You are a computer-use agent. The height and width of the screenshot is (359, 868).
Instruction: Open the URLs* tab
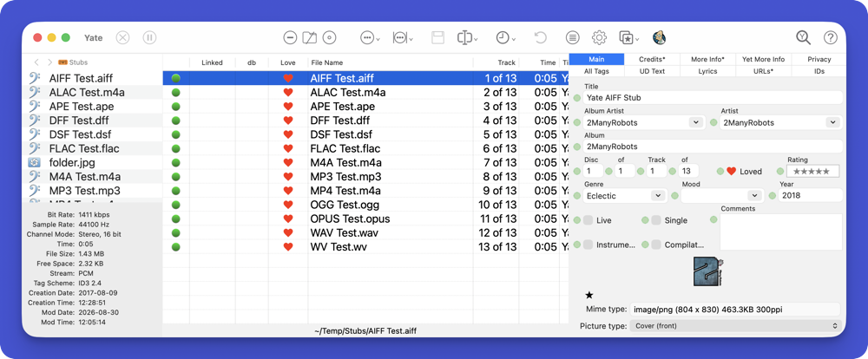coord(763,71)
